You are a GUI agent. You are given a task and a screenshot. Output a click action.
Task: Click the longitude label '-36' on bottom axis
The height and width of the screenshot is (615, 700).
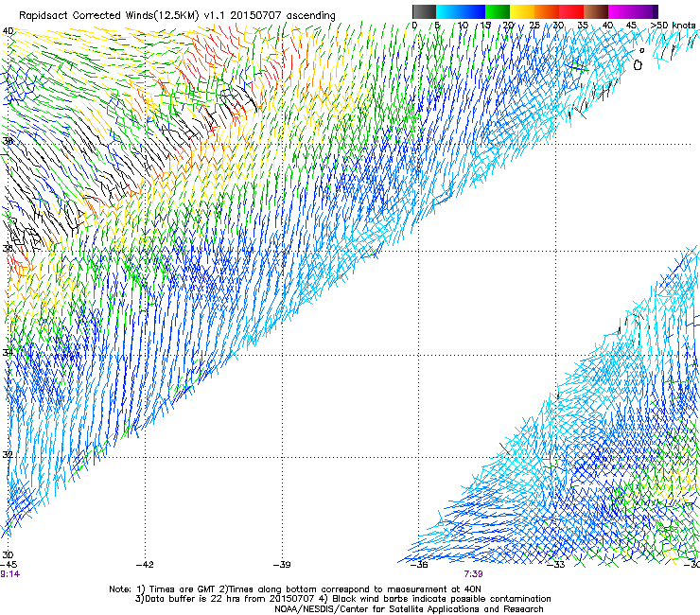(x=419, y=565)
